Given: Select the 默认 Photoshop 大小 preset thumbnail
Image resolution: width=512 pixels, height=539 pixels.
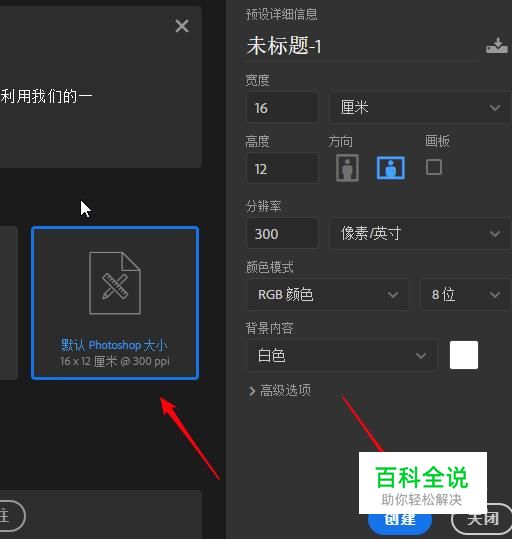Looking at the screenshot, I should (x=115, y=303).
